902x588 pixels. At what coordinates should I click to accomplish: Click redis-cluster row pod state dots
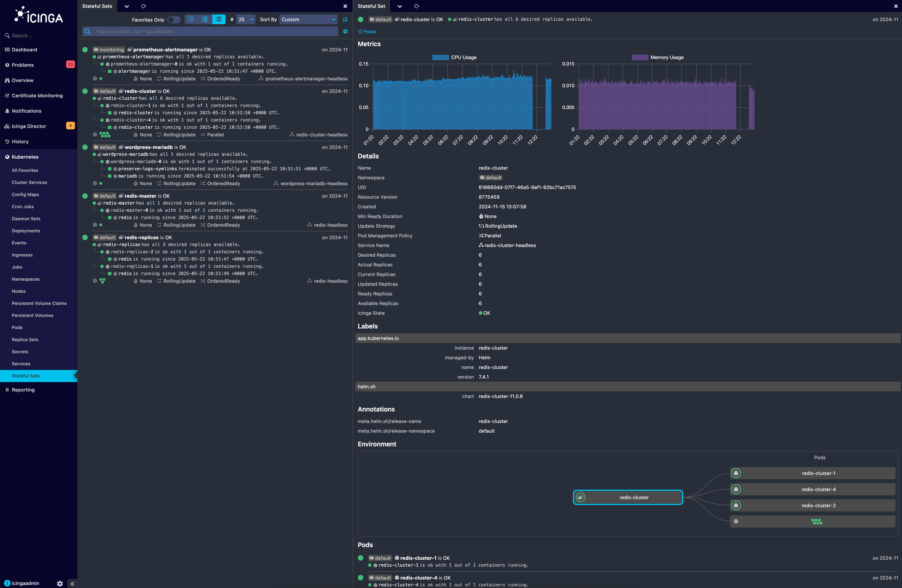pyautogui.click(x=105, y=134)
